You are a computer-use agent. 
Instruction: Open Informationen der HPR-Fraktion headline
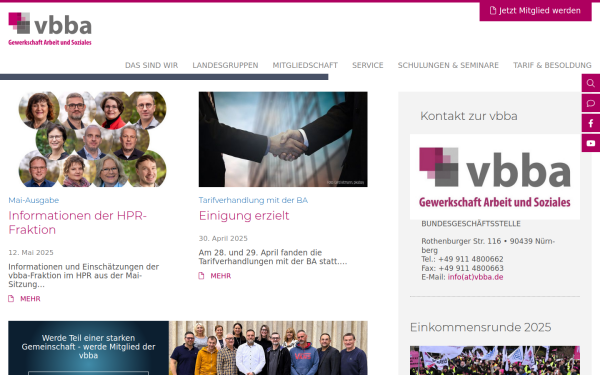tap(77, 223)
